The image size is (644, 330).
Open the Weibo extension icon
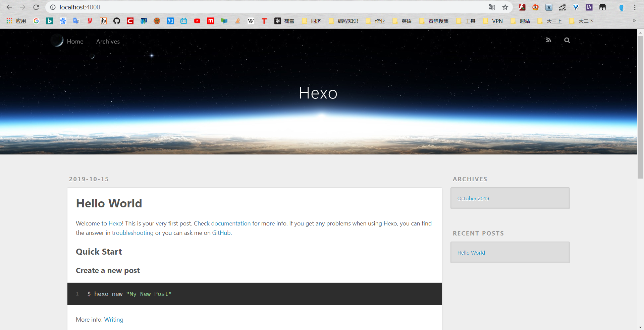click(535, 7)
